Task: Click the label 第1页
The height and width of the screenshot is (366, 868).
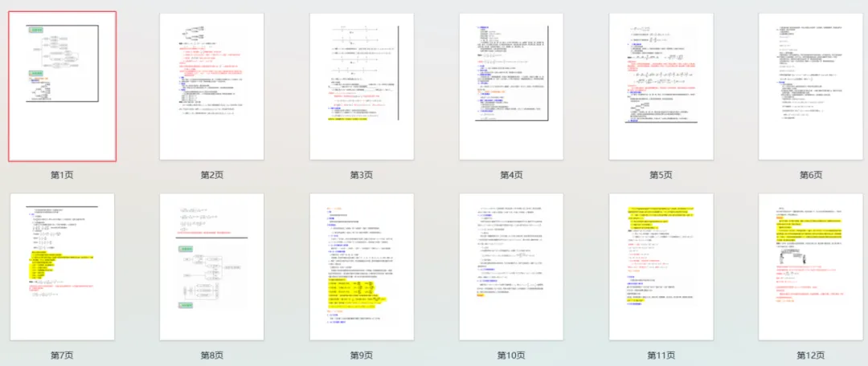Action: pos(62,175)
